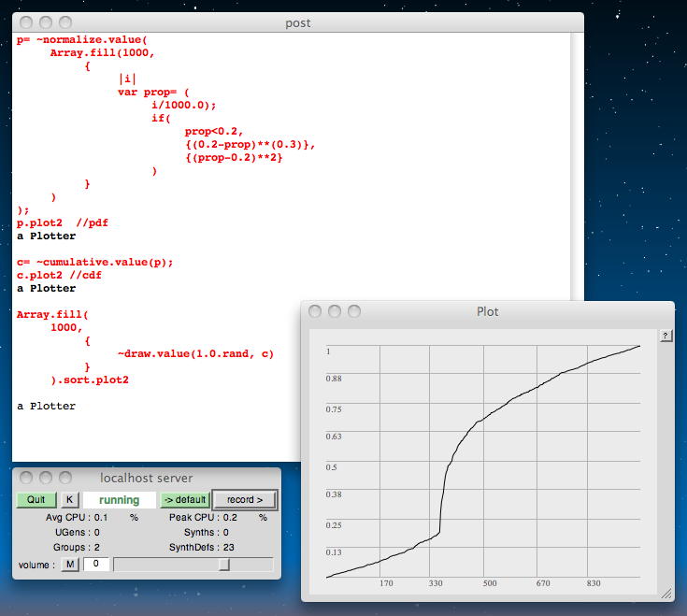Quit the localhost server
The height and width of the screenshot is (616, 687).
pyautogui.click(x=36, y=500)
